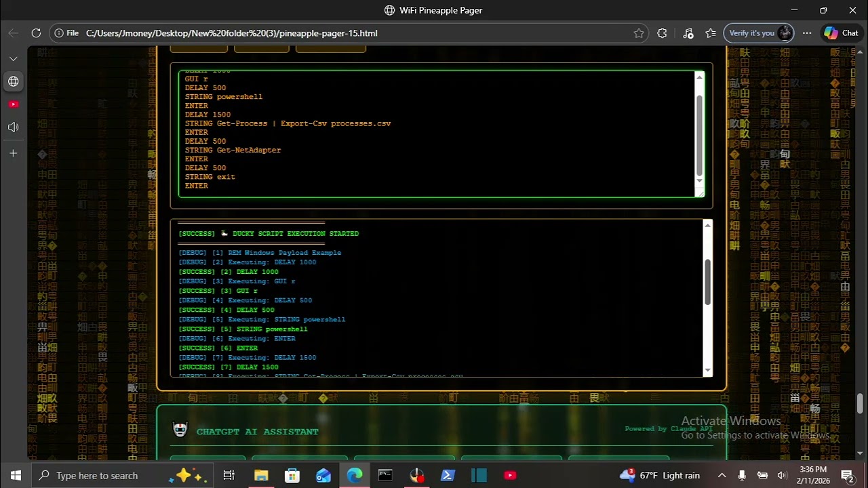
Task: Open the YouTube tab in vertical sidebar
Action: [14, 104]
